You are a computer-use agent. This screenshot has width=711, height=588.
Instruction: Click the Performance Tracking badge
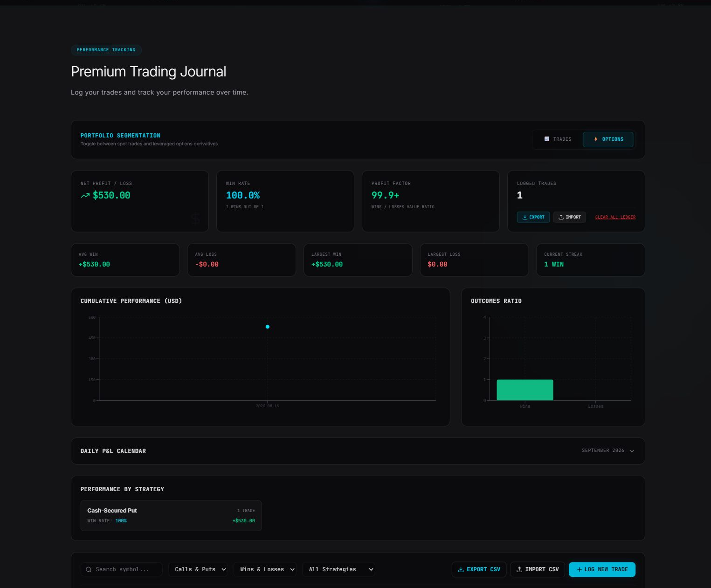[x=106, y=50]
